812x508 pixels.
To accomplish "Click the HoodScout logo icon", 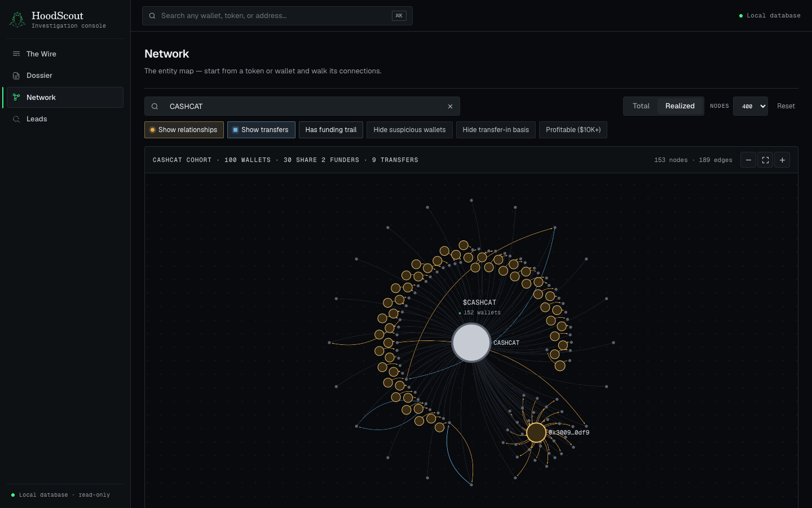I will click(17, 20).
